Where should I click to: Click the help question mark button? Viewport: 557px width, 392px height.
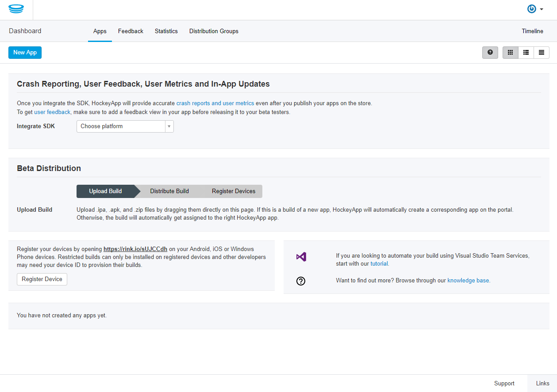(x=490, y=53)
